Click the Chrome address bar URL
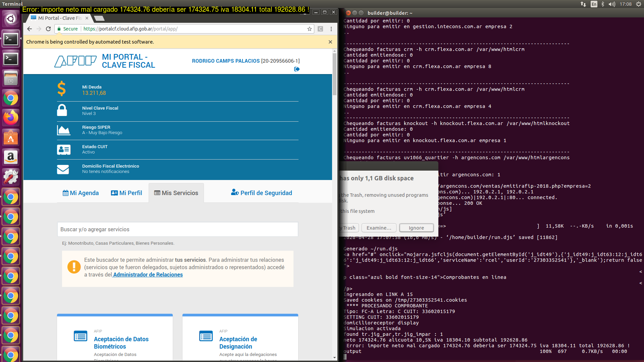 coord(130,29)
